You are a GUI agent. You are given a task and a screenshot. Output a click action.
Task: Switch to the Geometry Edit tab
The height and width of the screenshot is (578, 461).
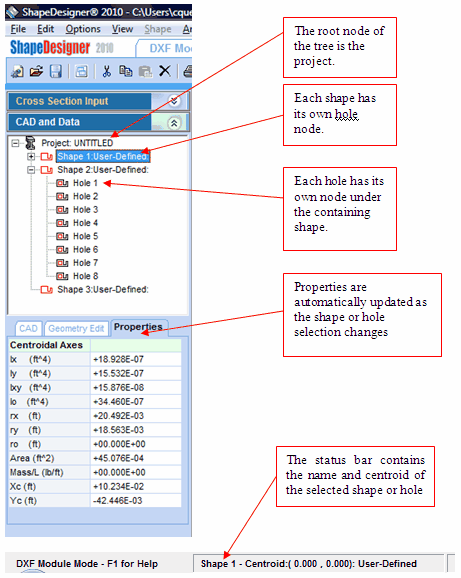pos(76,328)
